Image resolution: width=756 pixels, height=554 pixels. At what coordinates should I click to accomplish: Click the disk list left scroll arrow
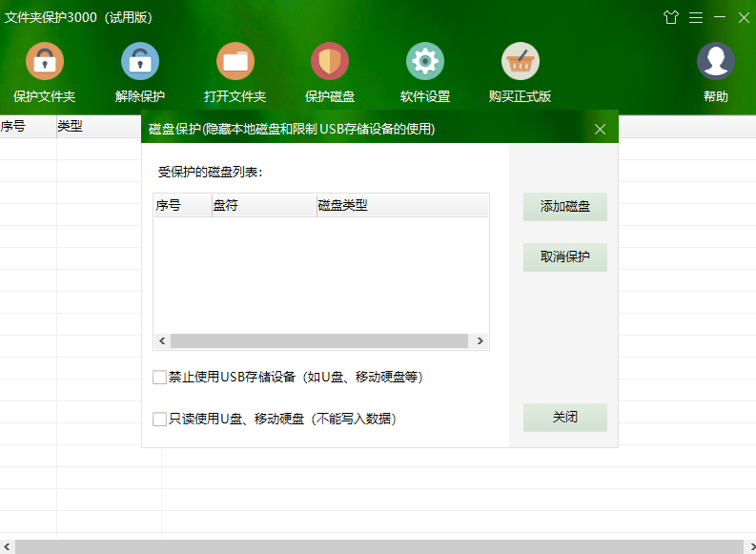coord(162,341)
